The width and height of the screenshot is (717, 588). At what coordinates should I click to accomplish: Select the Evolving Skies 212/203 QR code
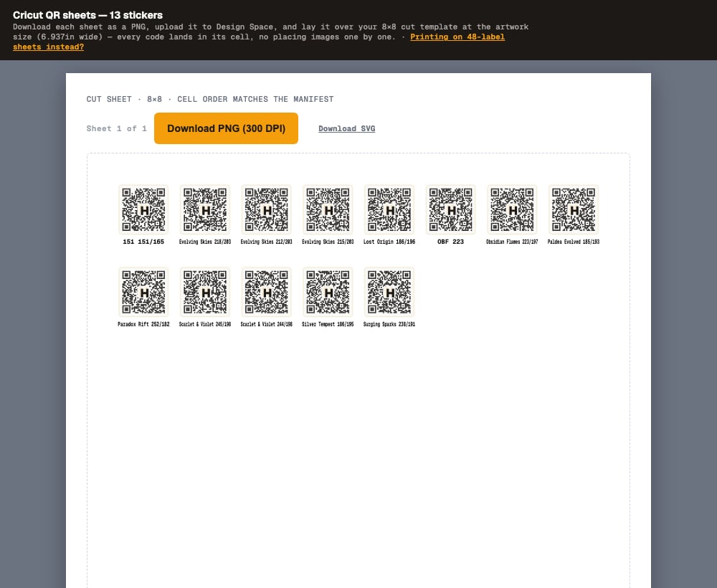(x=266, y=209)
